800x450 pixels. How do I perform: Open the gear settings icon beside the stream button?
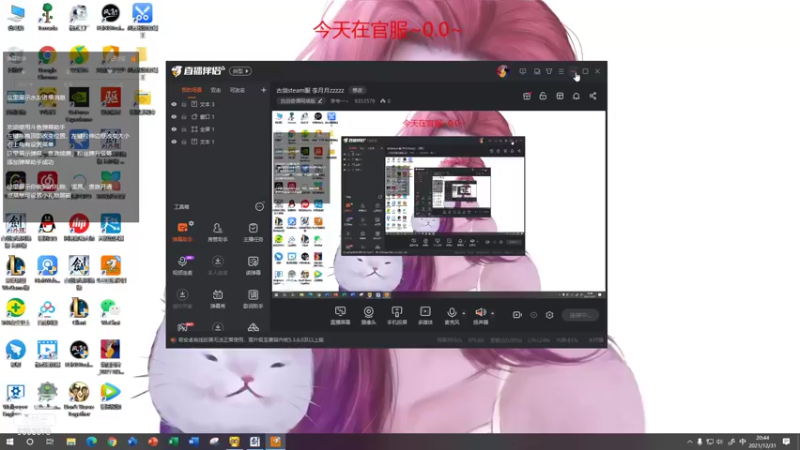(x=549, y=315)
